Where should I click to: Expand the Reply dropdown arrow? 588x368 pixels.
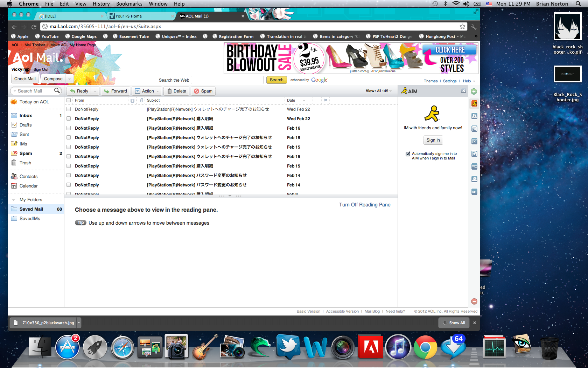tap(95, 91)
